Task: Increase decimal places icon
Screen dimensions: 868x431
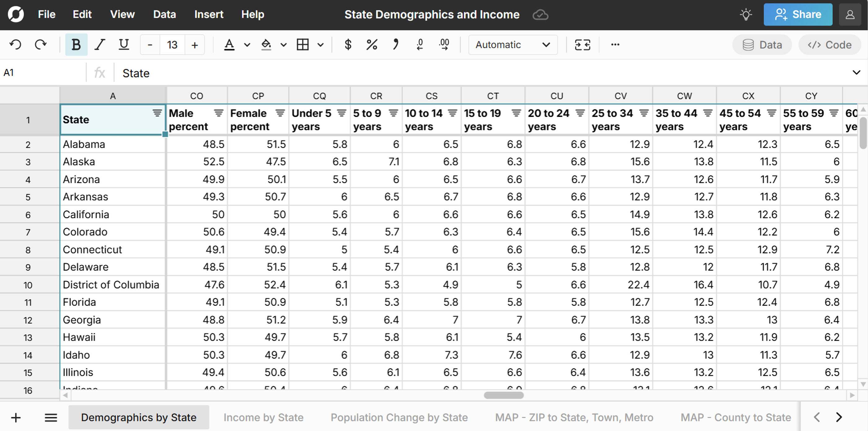Action: point(444,44)
